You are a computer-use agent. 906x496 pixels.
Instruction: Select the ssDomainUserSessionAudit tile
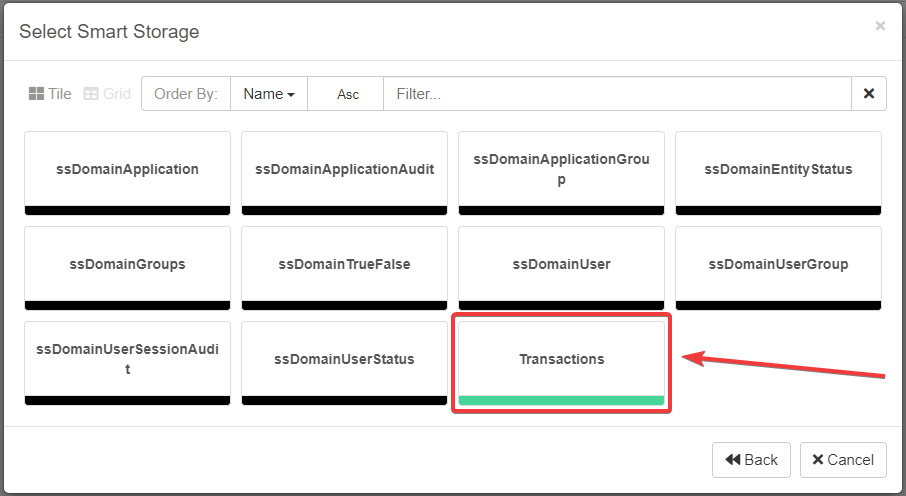(128, 360)
